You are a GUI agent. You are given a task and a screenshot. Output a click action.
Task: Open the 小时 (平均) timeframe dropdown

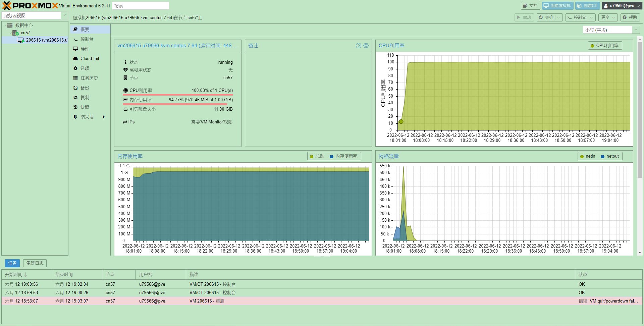point(636,30)
